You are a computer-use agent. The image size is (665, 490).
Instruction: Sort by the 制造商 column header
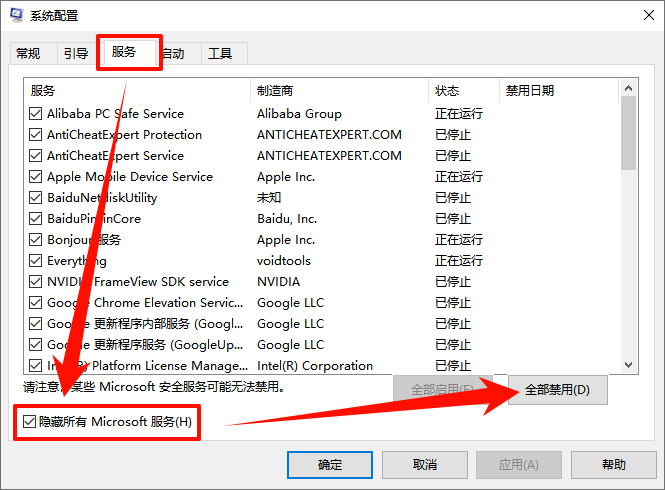point(339,90)
